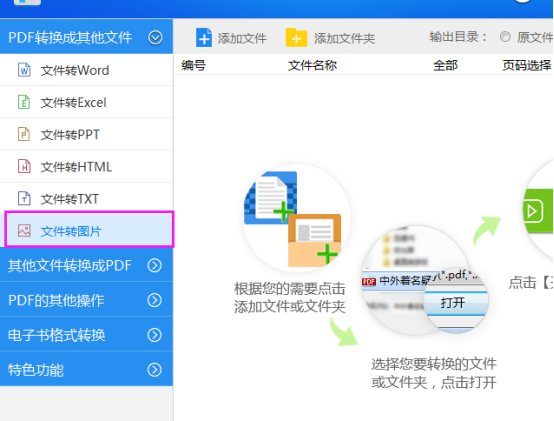This screenshot has height=421, width=554.
Task: Open the PDF转换成其他文件 category header
Action: point(87,37)
